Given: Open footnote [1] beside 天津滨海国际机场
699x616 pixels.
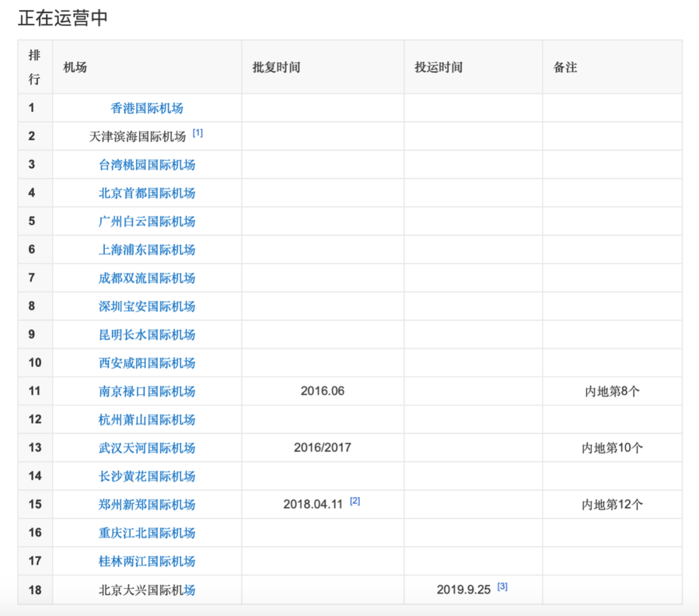Looking at the screenshot, I should coord(197,133).
